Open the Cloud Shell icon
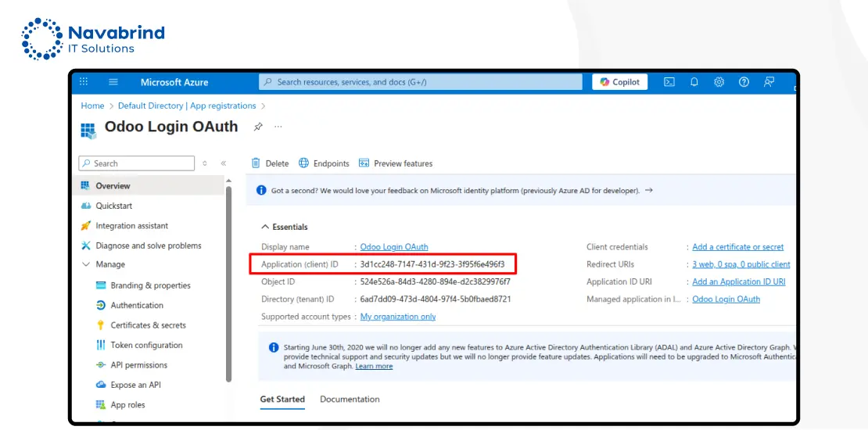This screenshot has height=430, width=868. pos(669,82)
